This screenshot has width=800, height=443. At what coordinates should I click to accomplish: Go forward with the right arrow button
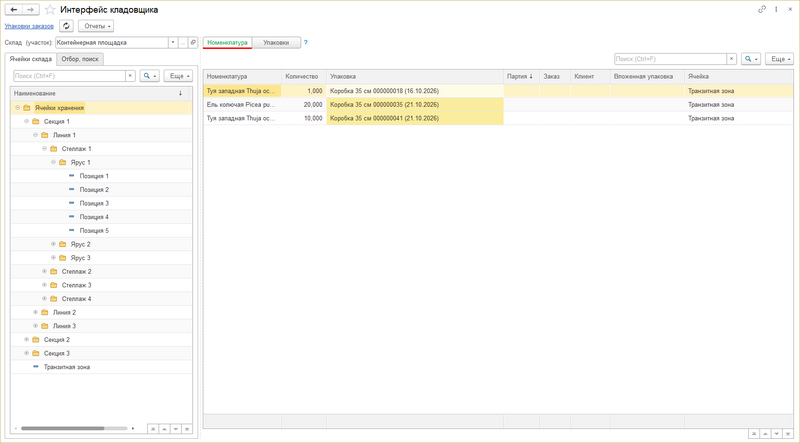point(31,10)
